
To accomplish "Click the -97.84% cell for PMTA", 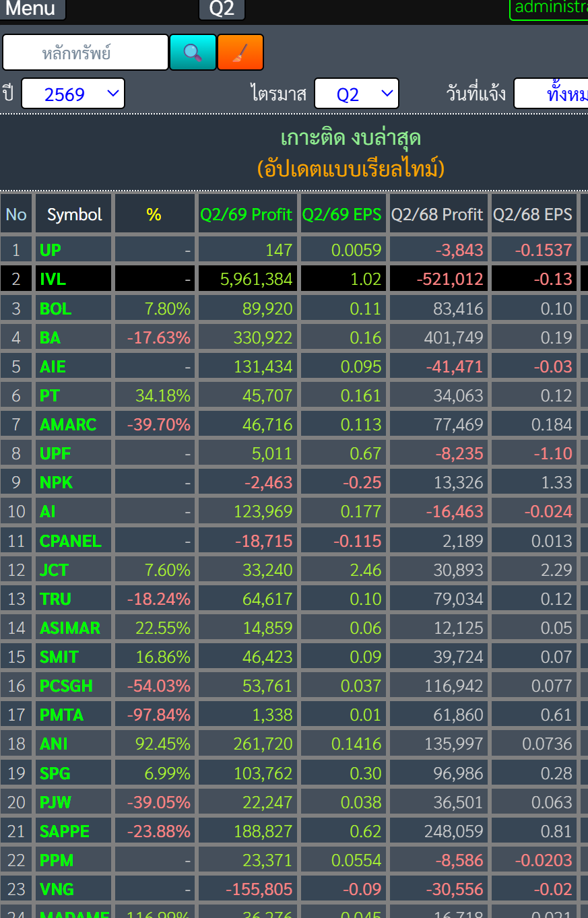I will 155,715.
